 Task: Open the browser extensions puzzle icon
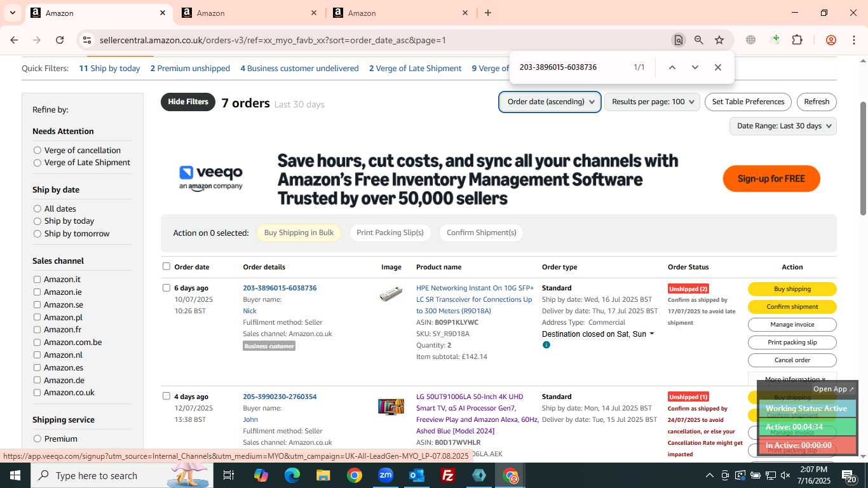[797, 40]
